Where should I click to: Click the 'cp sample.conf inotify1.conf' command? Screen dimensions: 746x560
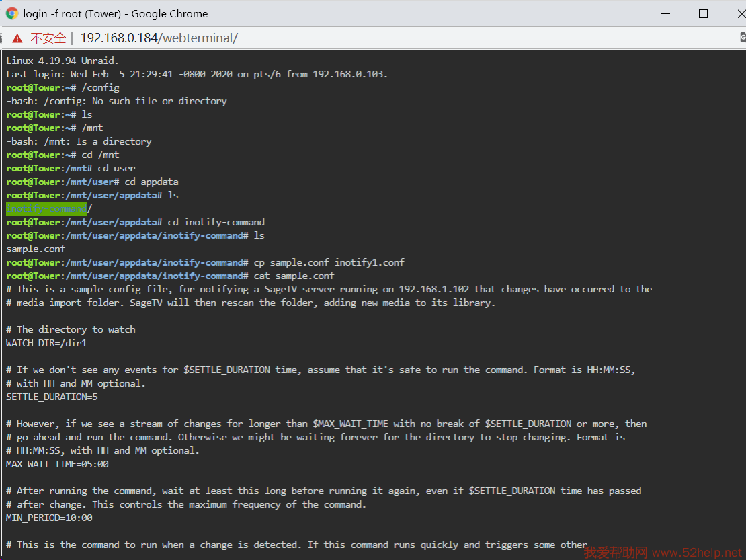point(329,262)
